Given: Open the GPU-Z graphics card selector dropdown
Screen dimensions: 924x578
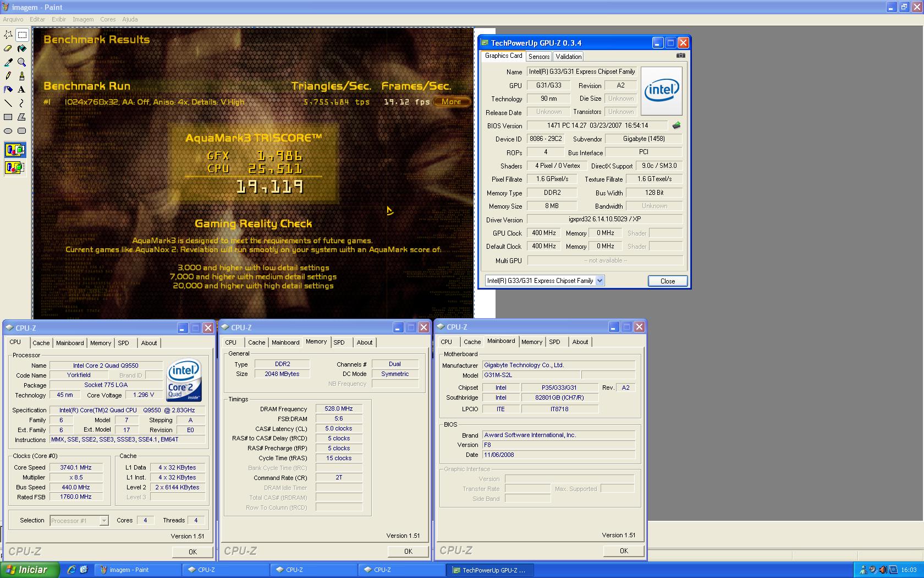Looking at the screenshot, I should point(599,281).
